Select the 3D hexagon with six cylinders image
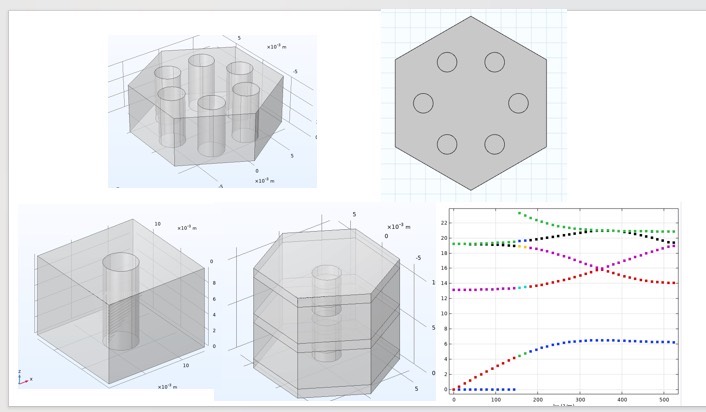The image size is (706, 412). pos(212,111)
